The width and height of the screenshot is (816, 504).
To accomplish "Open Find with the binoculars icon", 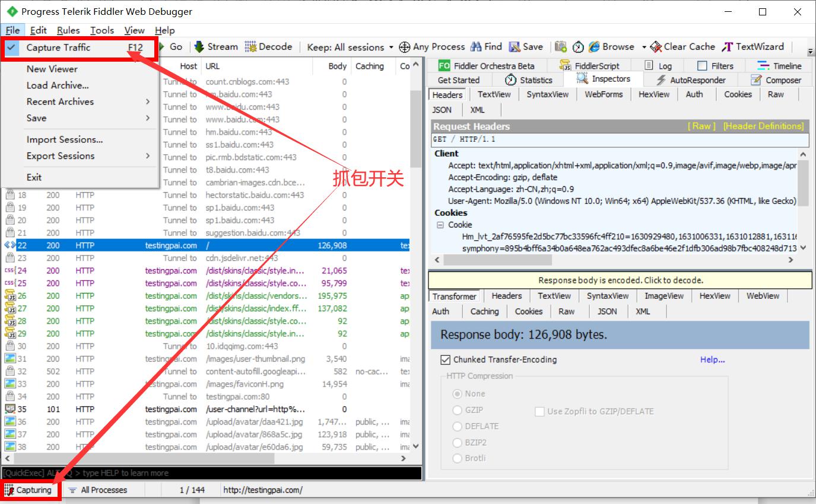I will 476,47.
